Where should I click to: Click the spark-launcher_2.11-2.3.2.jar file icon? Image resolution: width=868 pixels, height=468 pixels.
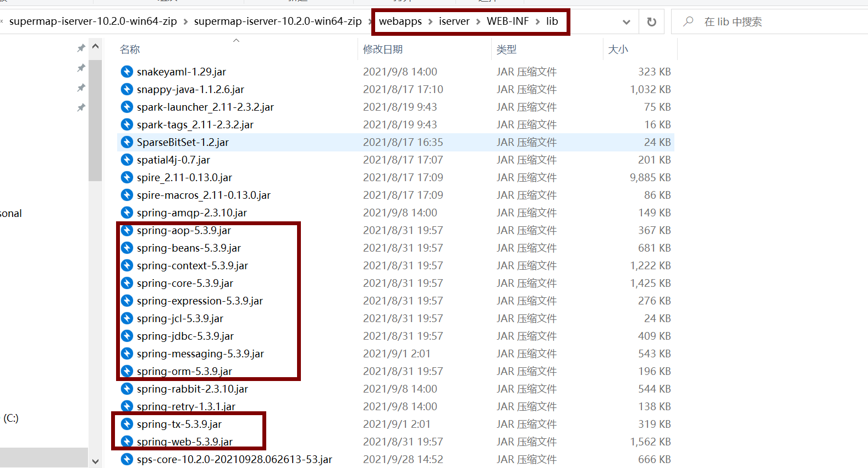point(127,107)
